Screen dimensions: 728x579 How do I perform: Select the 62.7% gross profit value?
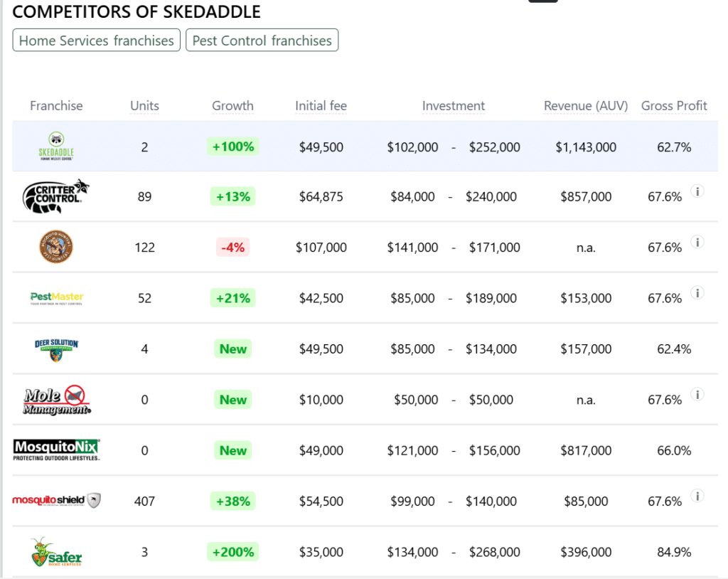click(x=674, y=147)
